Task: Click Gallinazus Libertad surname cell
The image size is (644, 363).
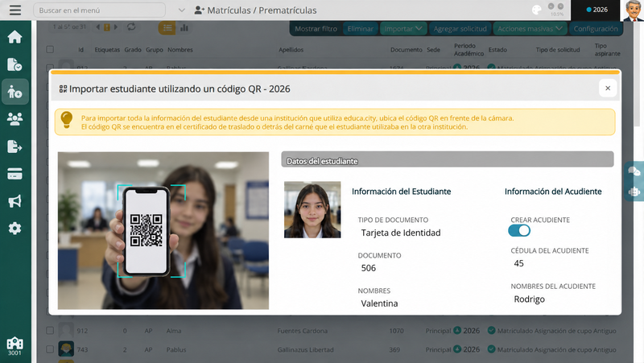Action: click(x=305, y=349)
